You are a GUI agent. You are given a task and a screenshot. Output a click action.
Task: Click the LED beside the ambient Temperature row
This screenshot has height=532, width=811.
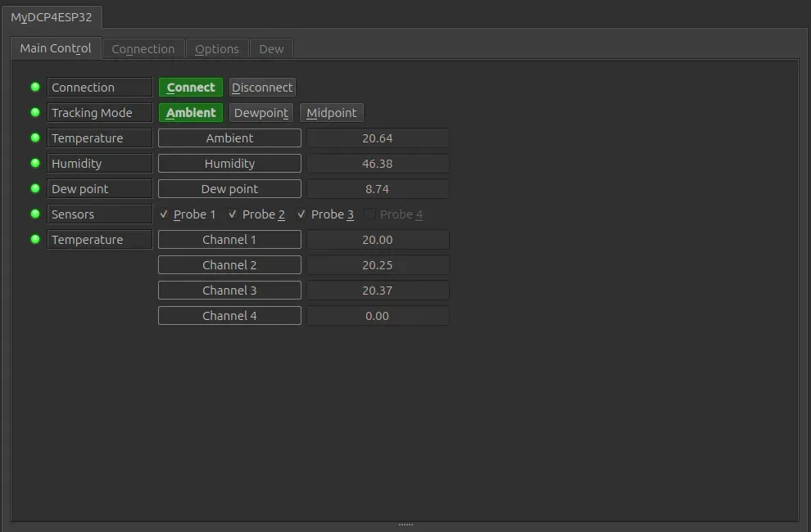35,138
